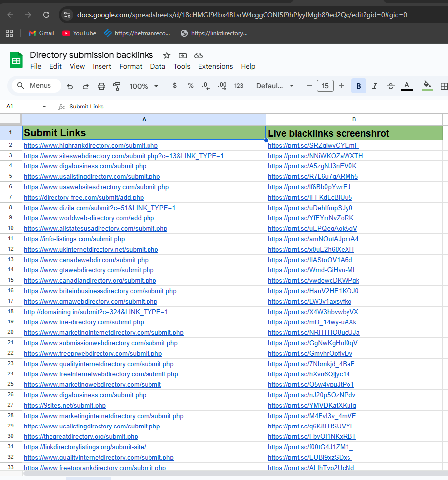The width and height of the screenshot is (448, 480).
Task: Open the 100% zoom dropdown
Action: (x=144, y=86)
